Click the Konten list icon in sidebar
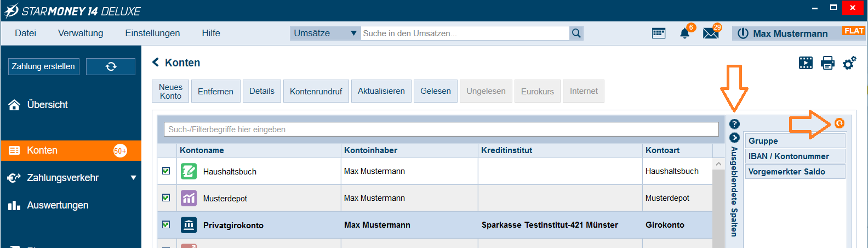The image size is (868, 248). [x=14, y=150]
